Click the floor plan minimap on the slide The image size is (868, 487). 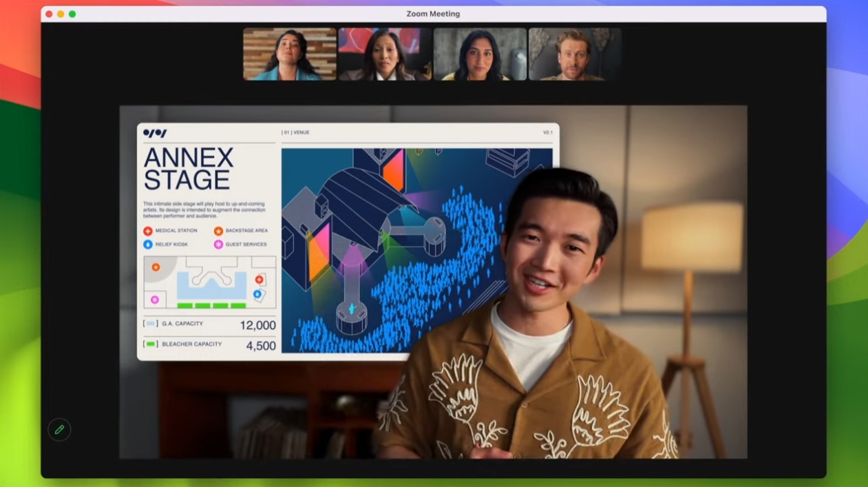click(x=210, y=282)
